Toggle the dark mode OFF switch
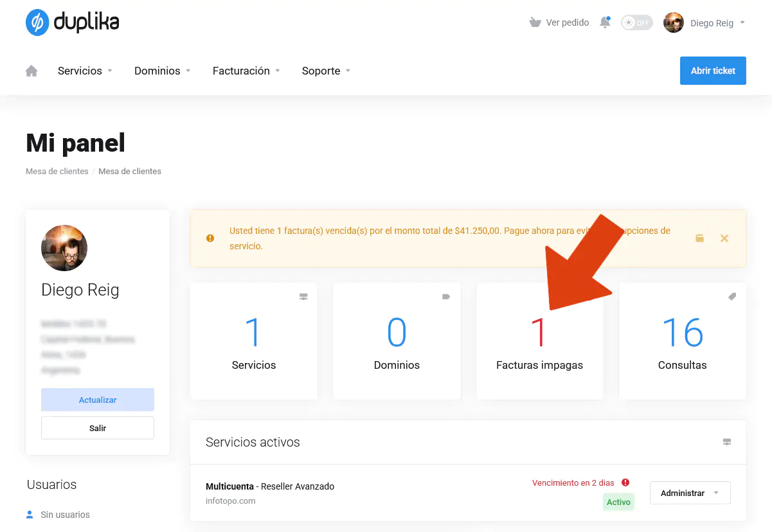The height and width of the screenshot is (532, 772). pyautogui.click(x=636, y=22)
